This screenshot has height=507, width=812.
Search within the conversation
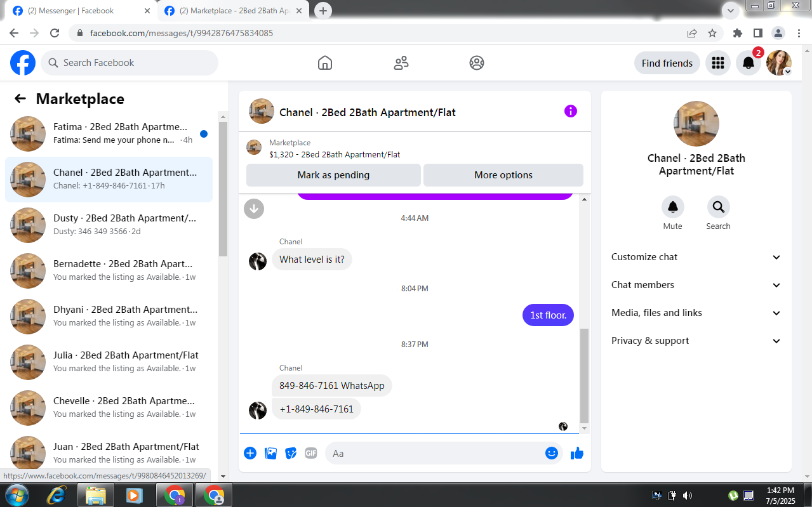(719, 207)
